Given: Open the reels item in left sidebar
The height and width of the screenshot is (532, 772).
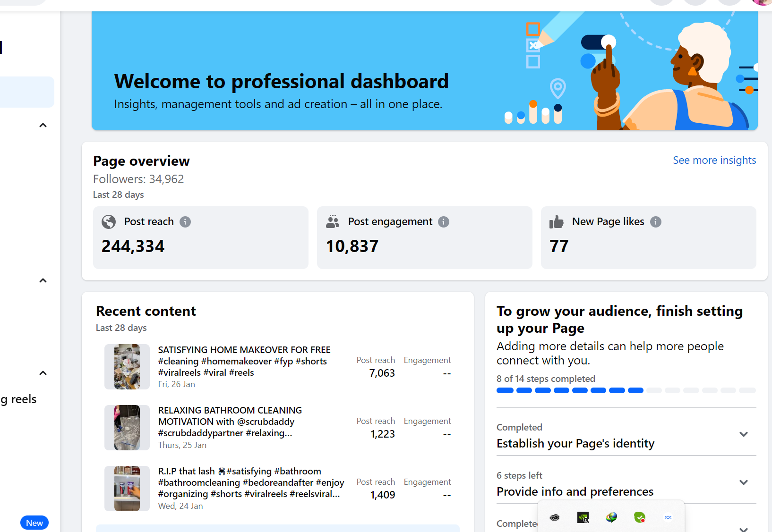Looking at the screenshot, I should (x=18, y=399).
